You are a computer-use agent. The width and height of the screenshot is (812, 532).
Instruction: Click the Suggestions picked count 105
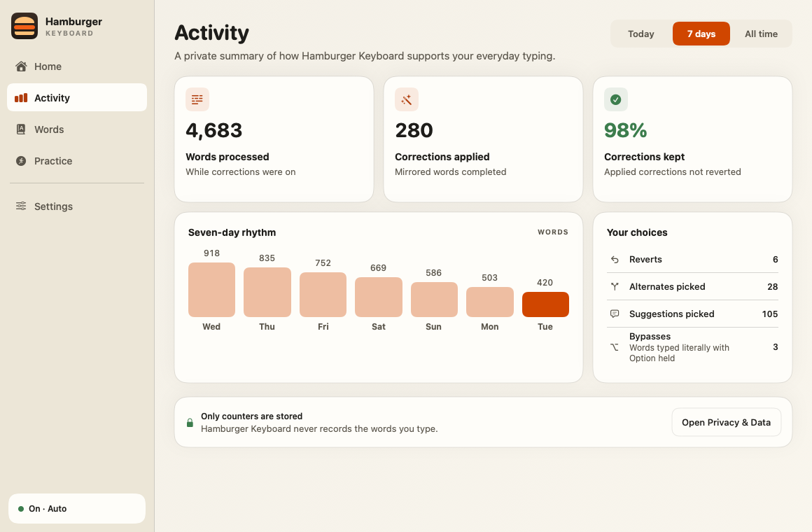coord(770,314)
